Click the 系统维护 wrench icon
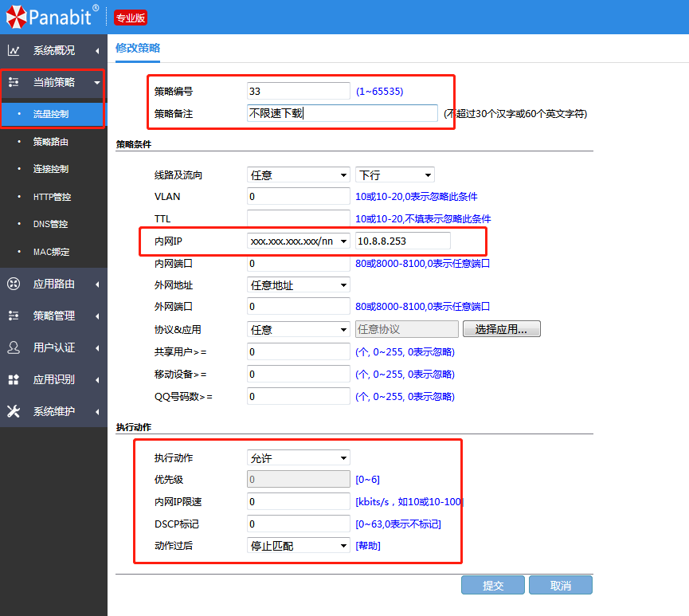Screen dimensions: 689x616 tap(14, 411)
